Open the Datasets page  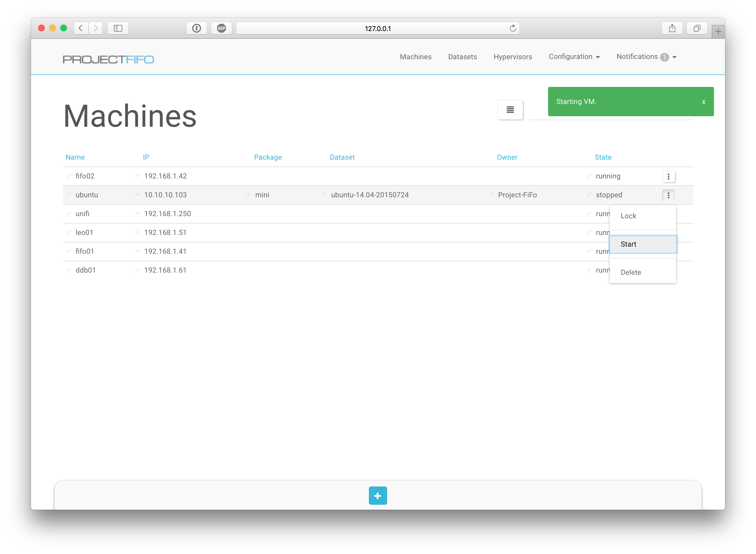point(462,57)
